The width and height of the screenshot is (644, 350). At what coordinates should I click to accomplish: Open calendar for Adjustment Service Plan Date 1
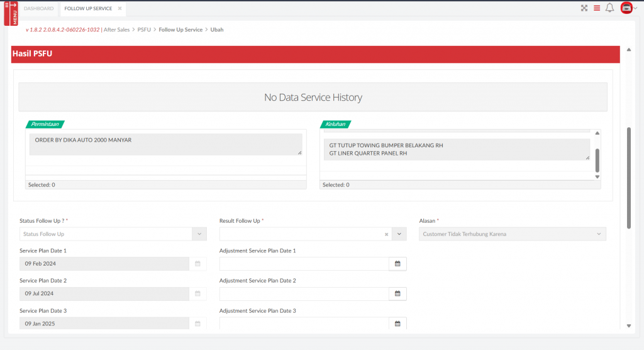tap(397, 264)
